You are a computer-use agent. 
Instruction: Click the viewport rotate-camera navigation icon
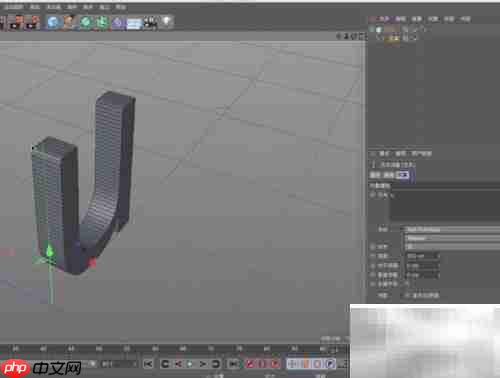click(355, 36)
